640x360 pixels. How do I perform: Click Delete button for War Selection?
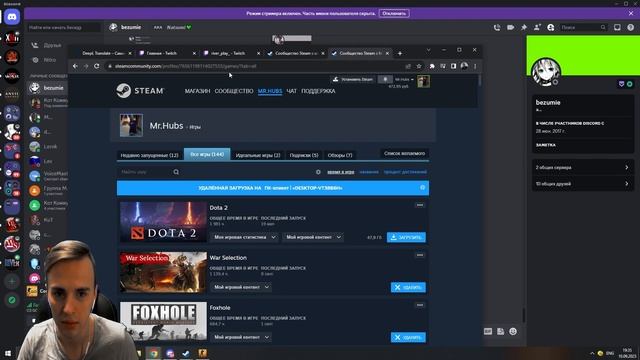pyautogui.click(x=408, y=287)
